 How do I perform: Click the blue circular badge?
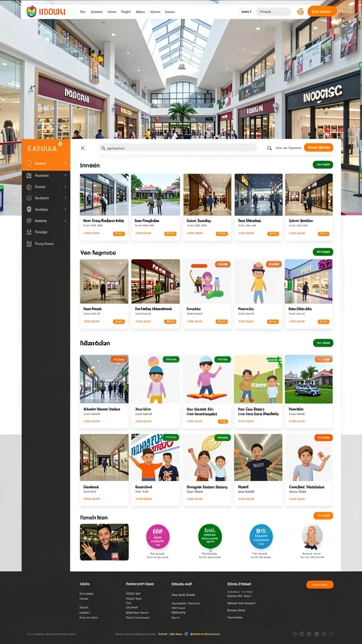pyautogui.click(x=261, y=536)
